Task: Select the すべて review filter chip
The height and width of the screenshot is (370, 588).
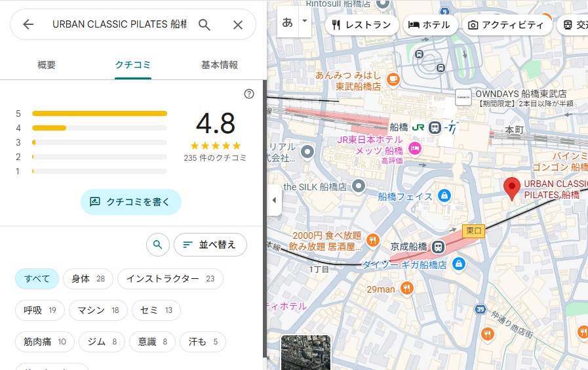Action: [37, 279]
